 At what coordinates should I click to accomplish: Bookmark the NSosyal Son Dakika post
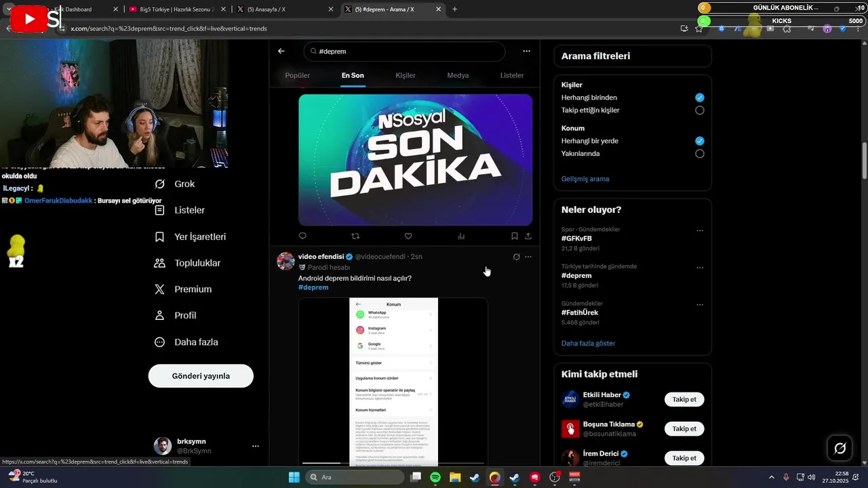point(514,236)
